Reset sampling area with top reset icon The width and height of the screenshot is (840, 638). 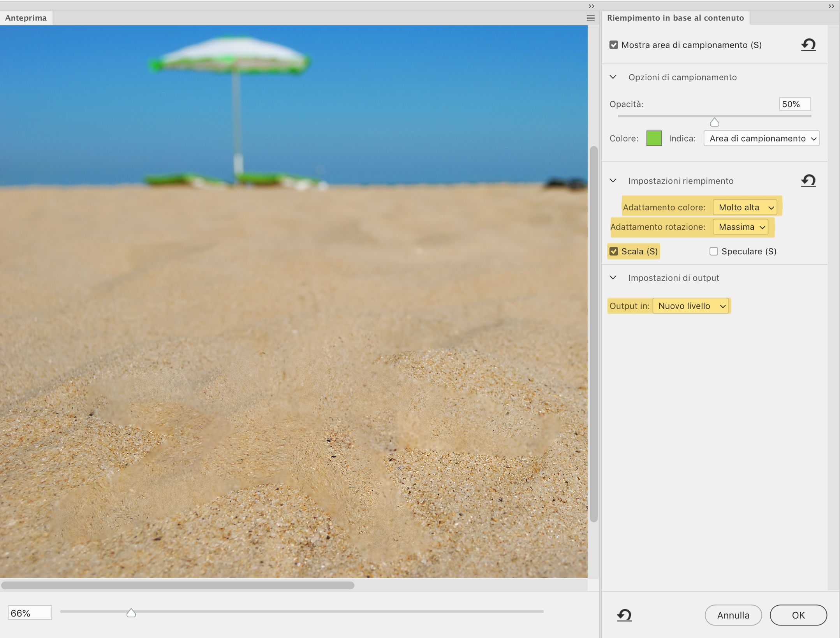tap(808, 45)
